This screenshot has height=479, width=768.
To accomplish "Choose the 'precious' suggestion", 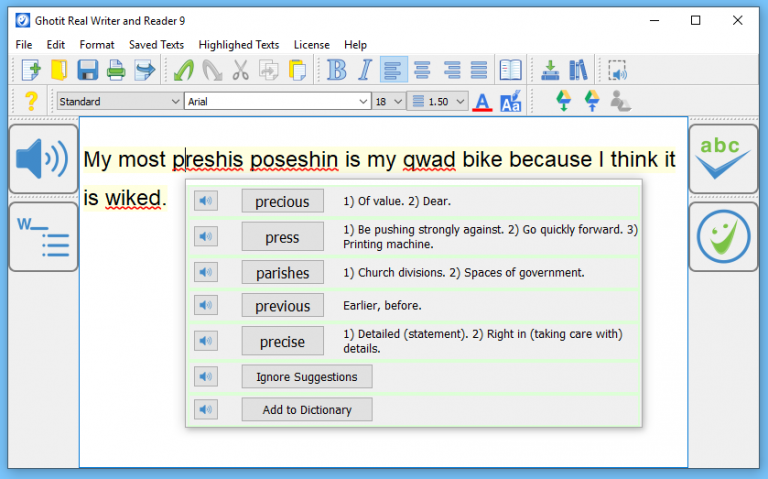I will tap(282, 202).
